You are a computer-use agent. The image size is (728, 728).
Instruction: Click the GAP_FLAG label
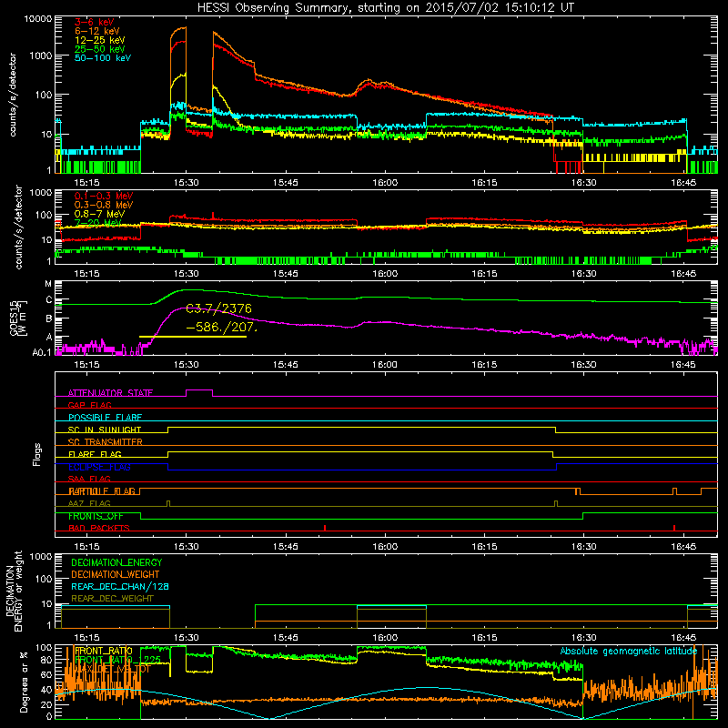(x=89, y=405)
